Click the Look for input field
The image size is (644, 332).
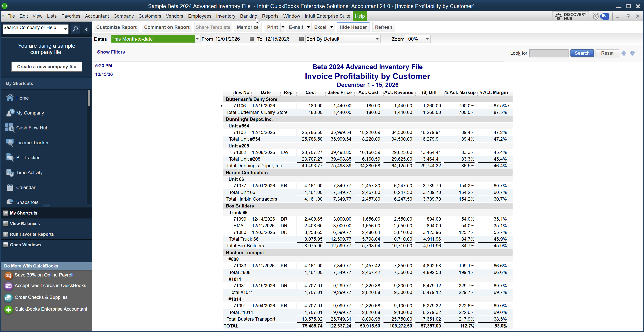548,53
